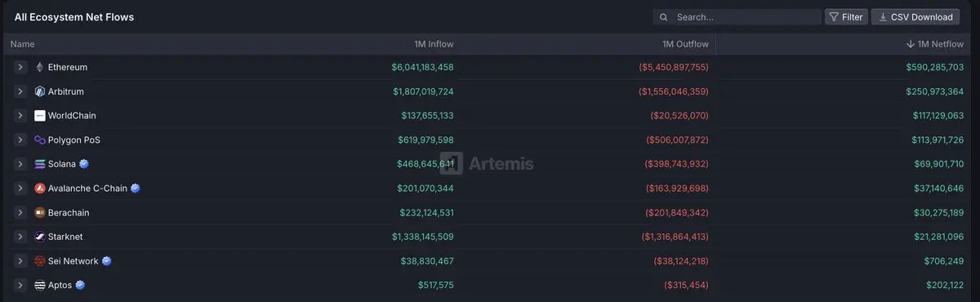Sort by 1M Outflow column header

point(685,44)
